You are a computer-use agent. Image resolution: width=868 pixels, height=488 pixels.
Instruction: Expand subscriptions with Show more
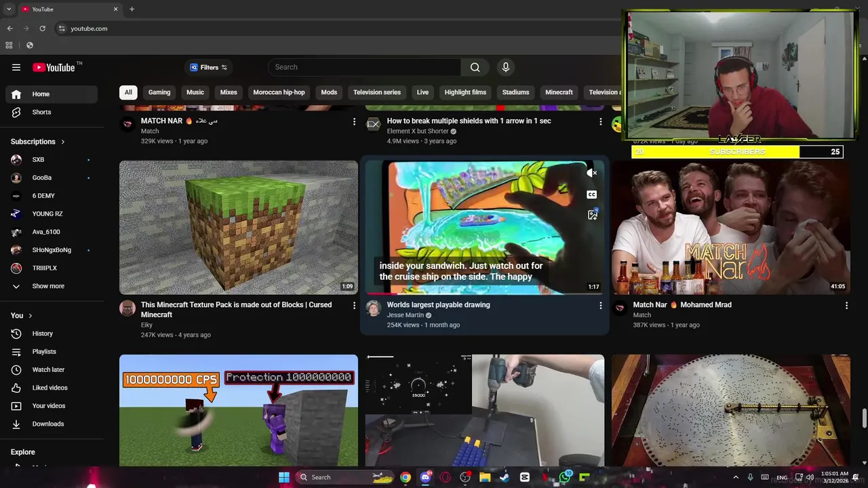[x=52, y=286]
